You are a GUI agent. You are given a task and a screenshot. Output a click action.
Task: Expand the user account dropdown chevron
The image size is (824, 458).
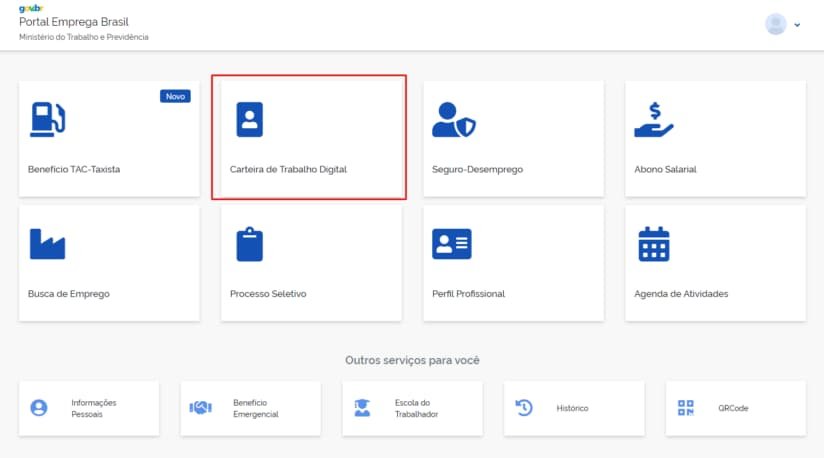[x=797, y=25]
